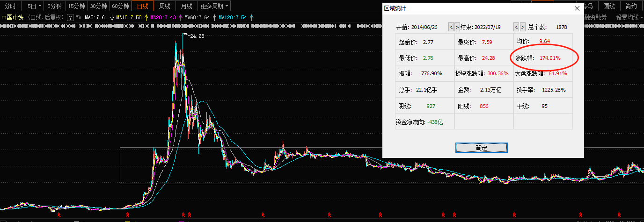
Task: Switch to the 分时 chart tab
Action: click(x=11, y=6)
